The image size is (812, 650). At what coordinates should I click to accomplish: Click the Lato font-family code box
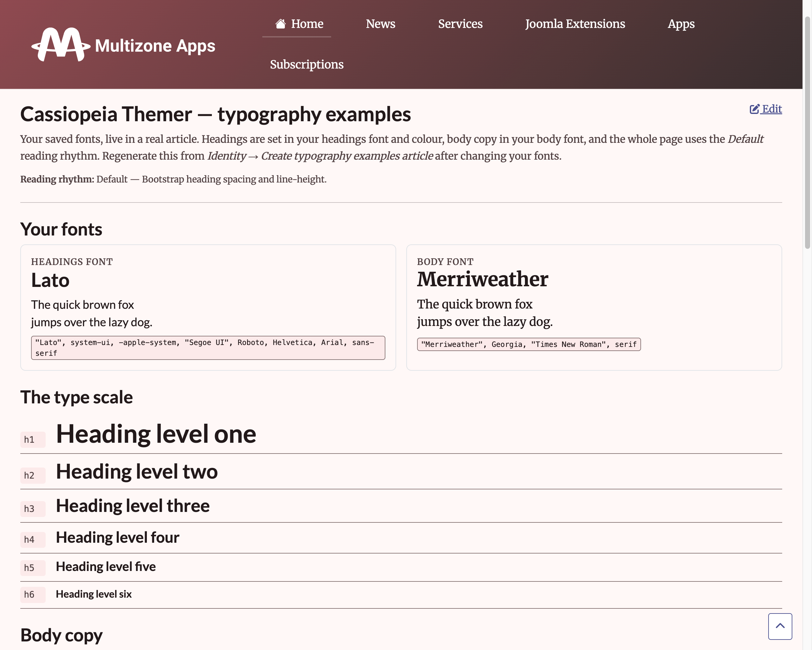click(x=208, y=348)
